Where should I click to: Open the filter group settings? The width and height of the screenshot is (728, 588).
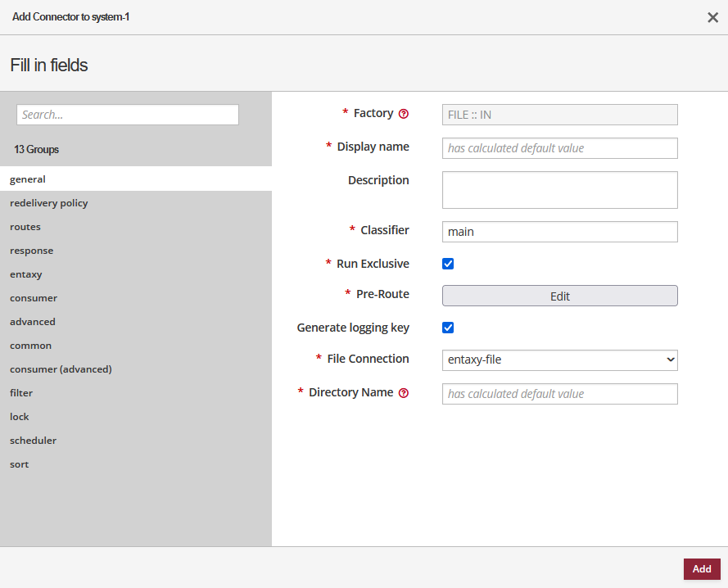coord(21,393)
